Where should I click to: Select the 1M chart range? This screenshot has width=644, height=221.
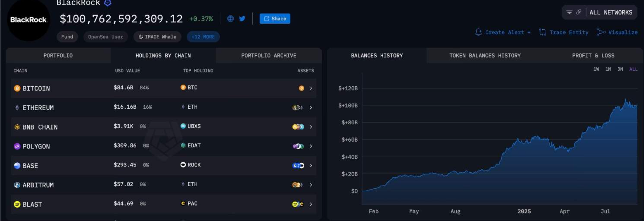pos(608,69)
